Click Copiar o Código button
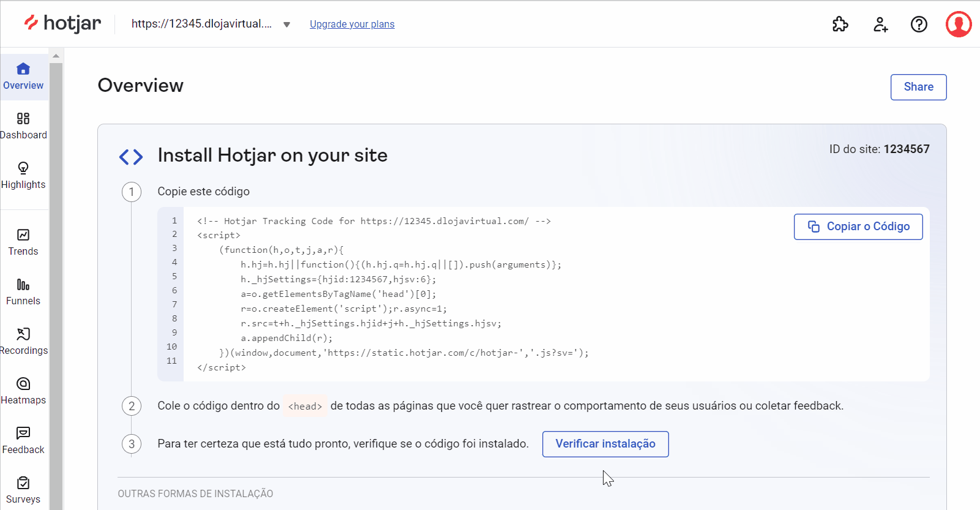 point(858,227)
